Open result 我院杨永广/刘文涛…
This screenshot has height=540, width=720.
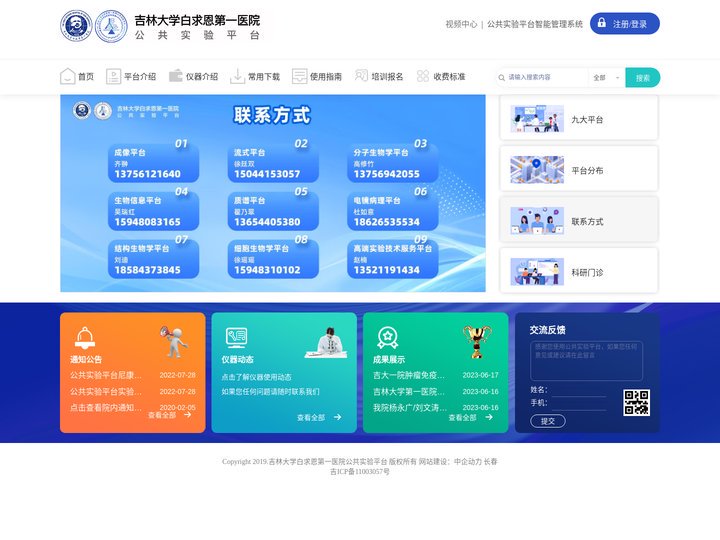[410, 407]
